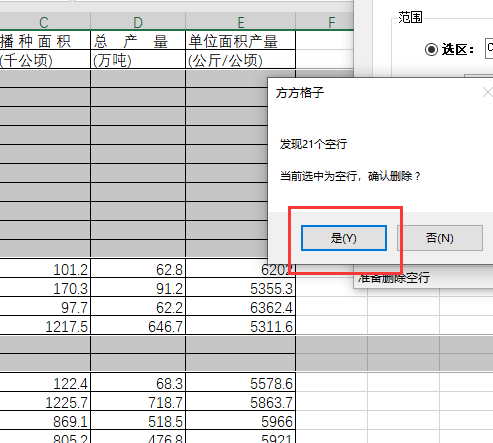Viewport: 493px width, 443px height.
Task: Select cell containing 6362.4
Action: coord(241,307)
